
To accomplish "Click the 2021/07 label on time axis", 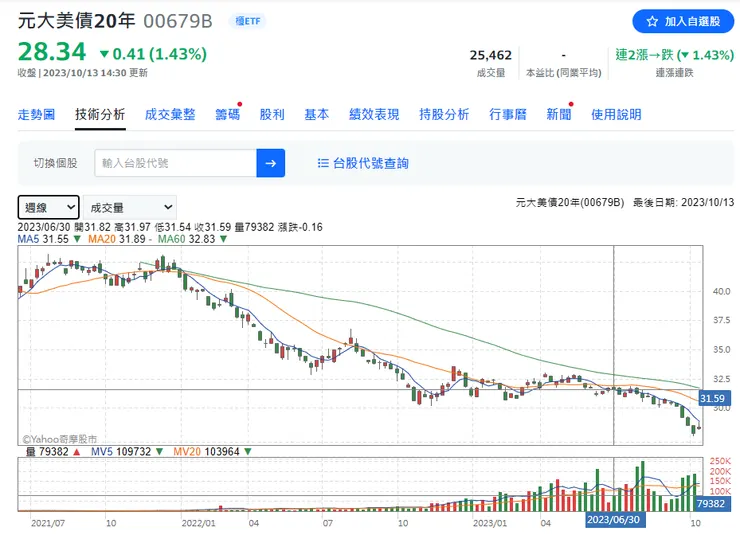I will (48, 523).
